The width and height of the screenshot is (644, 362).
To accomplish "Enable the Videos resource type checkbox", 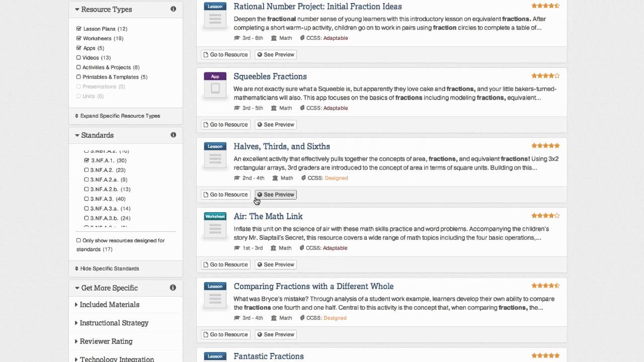I will [x=78, y=58].
